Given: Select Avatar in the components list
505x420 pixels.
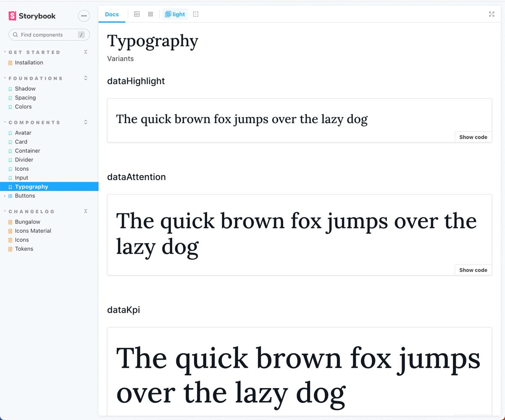Looking at the screenshot, I should [23, 133].
